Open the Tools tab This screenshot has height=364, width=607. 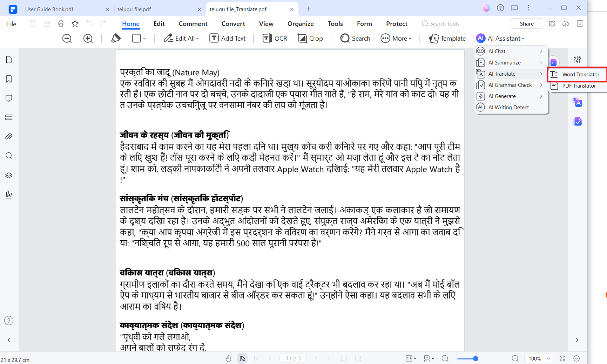point(335,24)
